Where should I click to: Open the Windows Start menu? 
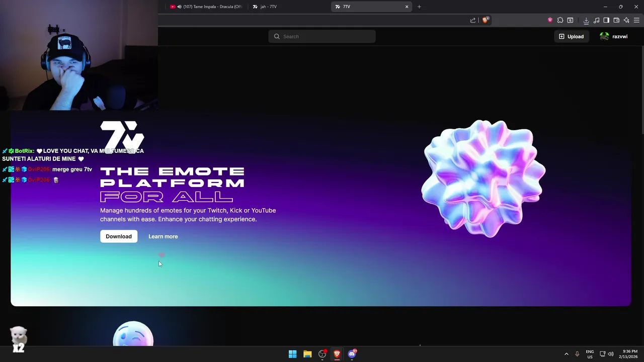292,354
